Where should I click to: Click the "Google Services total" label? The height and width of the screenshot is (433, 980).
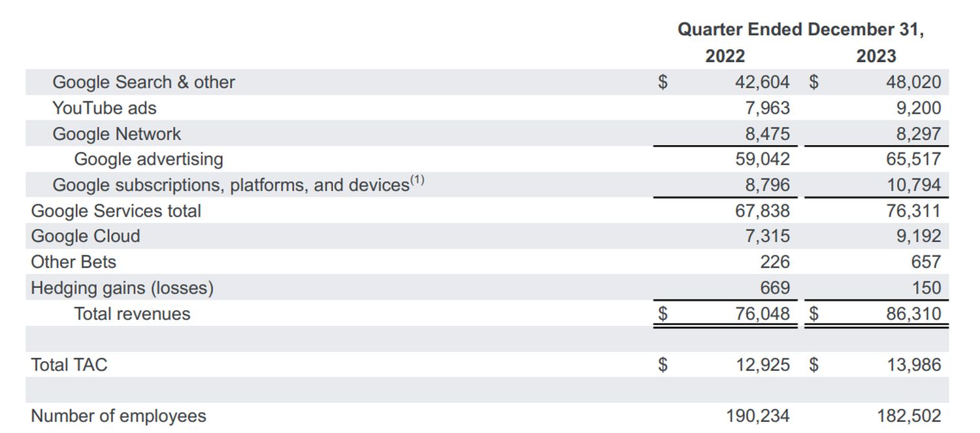pos(116,211)
